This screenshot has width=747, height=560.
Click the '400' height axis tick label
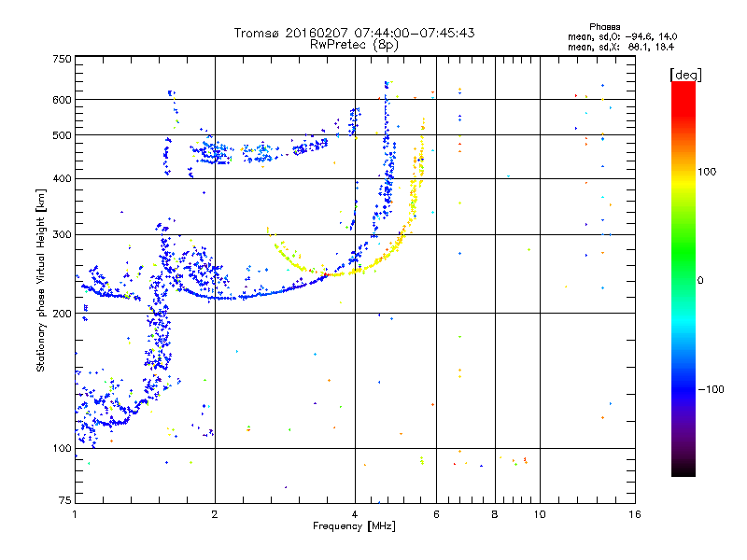click(62, 178)
